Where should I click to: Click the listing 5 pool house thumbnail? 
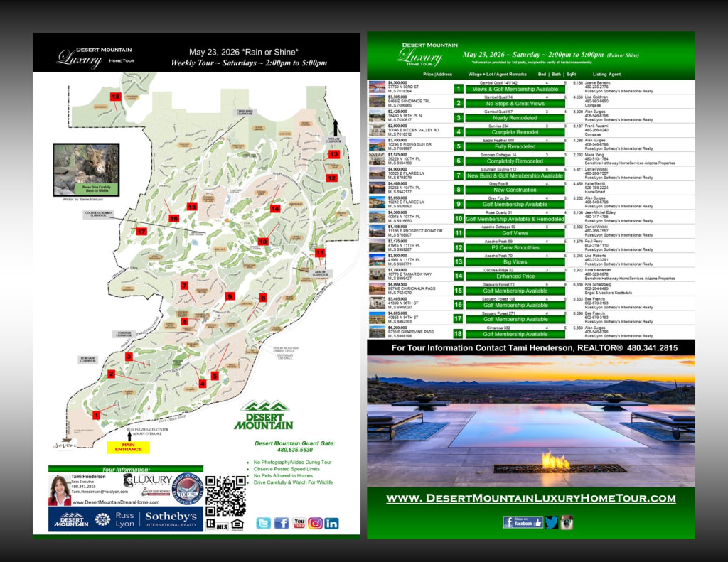[x=377, y=145]
